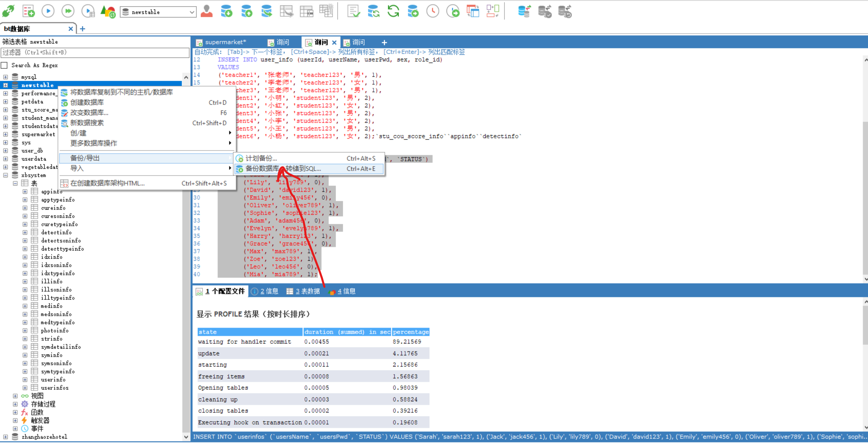868x444 pixels.
Task: Select the user_db database in tree
Action: [32, 151]
